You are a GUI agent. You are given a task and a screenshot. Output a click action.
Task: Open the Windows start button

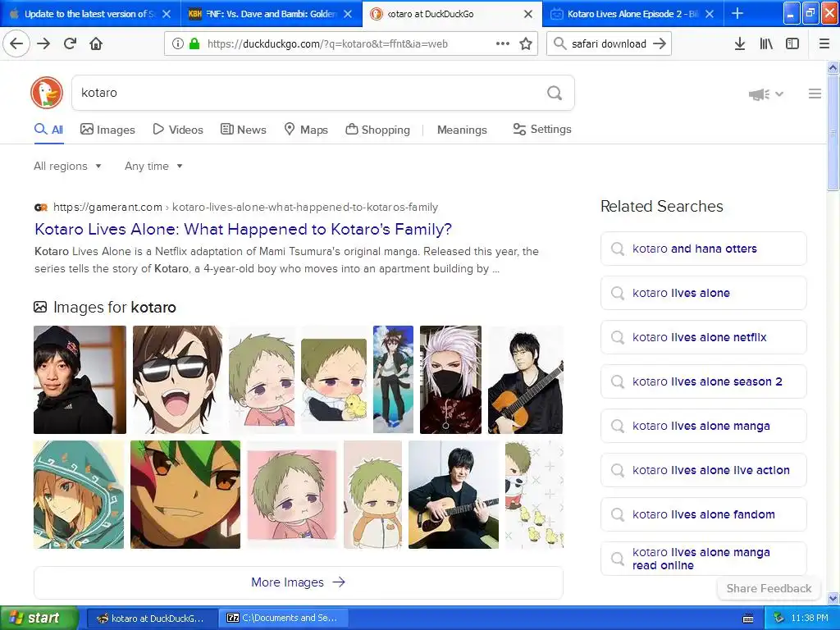(39, 619)
